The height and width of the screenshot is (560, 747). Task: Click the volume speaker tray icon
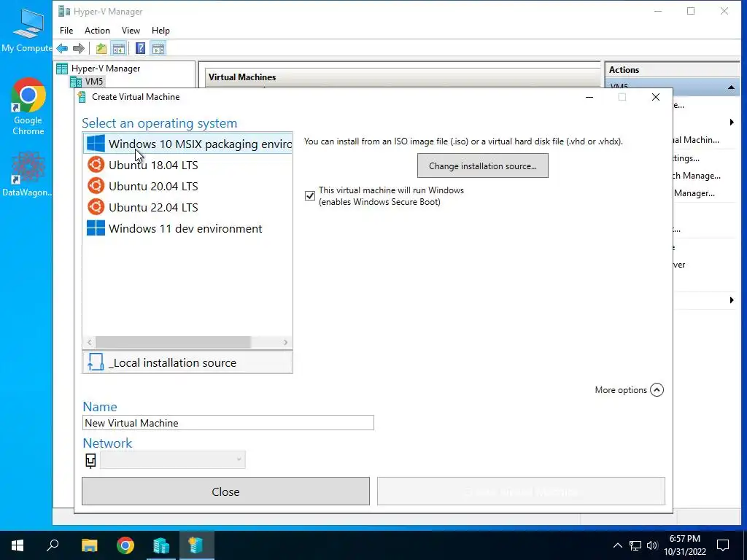coord(652,545)
